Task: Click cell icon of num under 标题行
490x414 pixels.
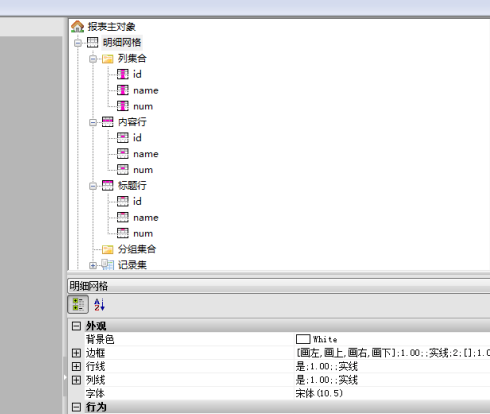Action: tap(123, 233)
